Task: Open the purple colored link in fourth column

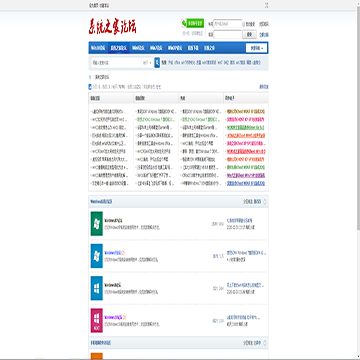Action: (246, 175)
